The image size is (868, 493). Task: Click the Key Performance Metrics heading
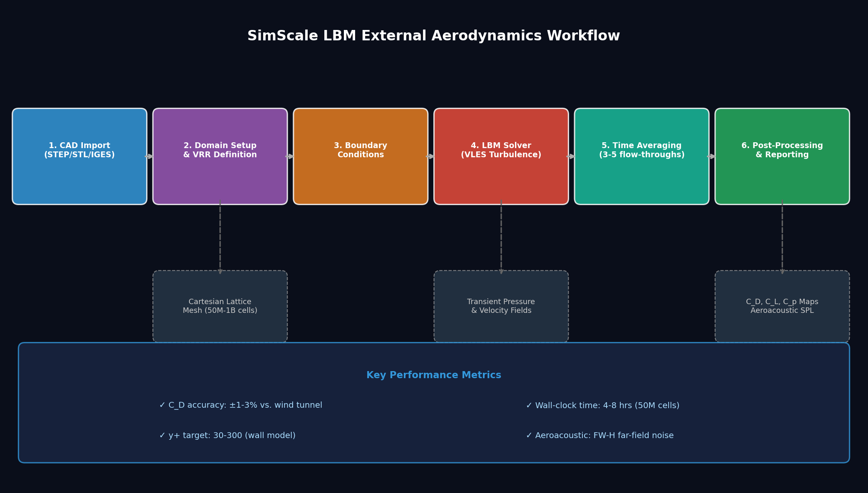pos(434,375)
